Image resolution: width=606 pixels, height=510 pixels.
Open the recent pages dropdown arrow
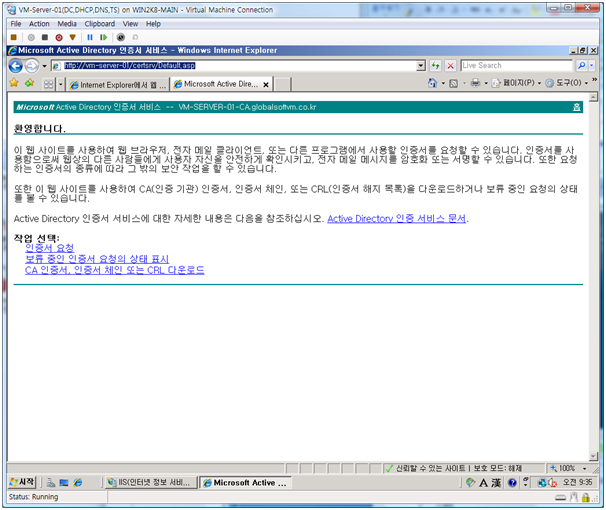coord(44,66)
